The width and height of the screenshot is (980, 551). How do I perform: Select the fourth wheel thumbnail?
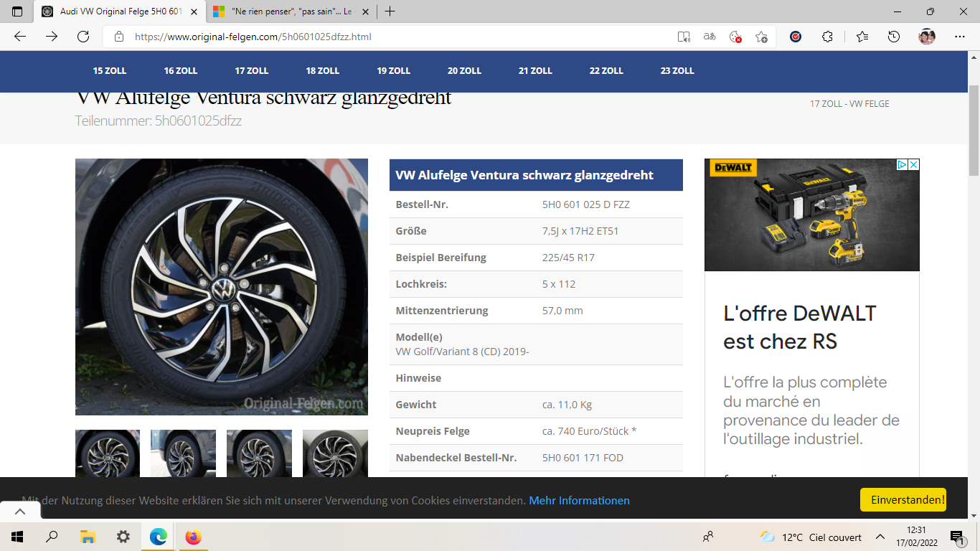335,453
